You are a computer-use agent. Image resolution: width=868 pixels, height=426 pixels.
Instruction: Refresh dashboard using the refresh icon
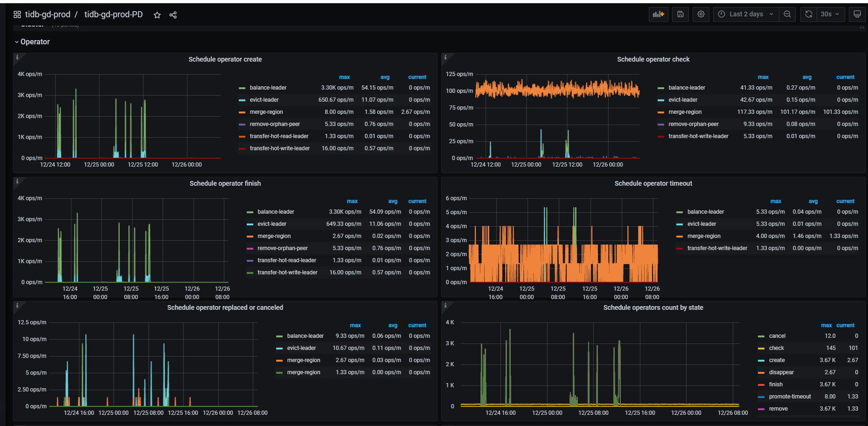(809, 14)
